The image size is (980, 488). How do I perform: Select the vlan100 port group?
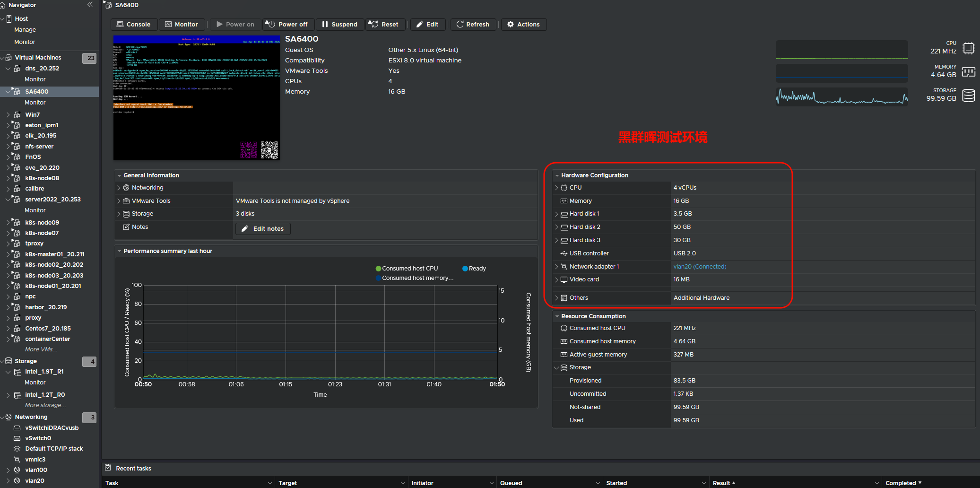(x=36, y=470)
